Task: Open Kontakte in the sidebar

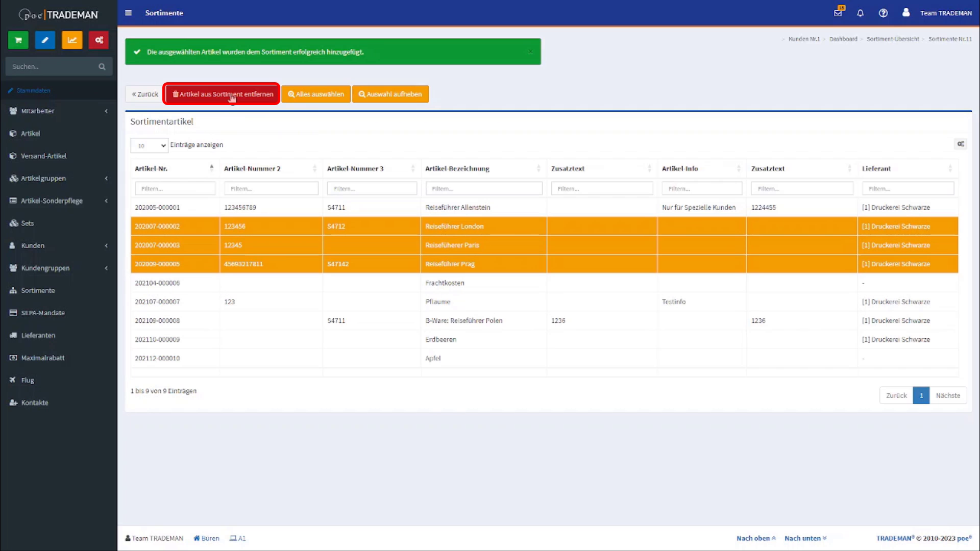Action: tap(59, 403)
